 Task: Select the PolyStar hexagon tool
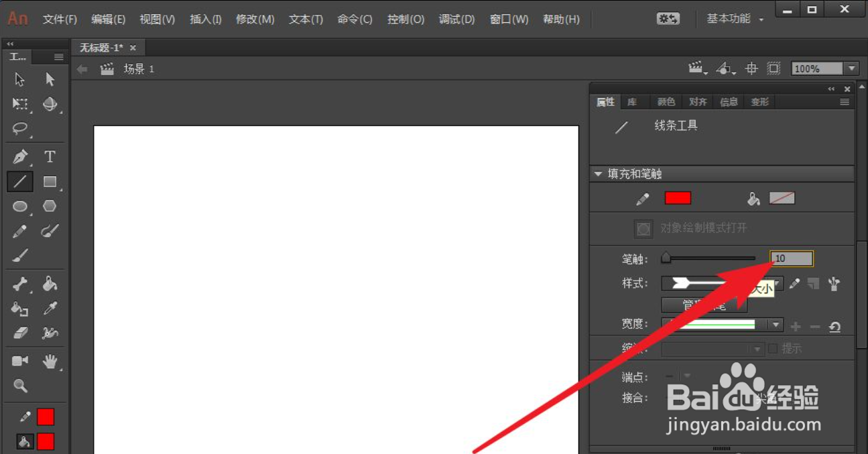[50, 206]
